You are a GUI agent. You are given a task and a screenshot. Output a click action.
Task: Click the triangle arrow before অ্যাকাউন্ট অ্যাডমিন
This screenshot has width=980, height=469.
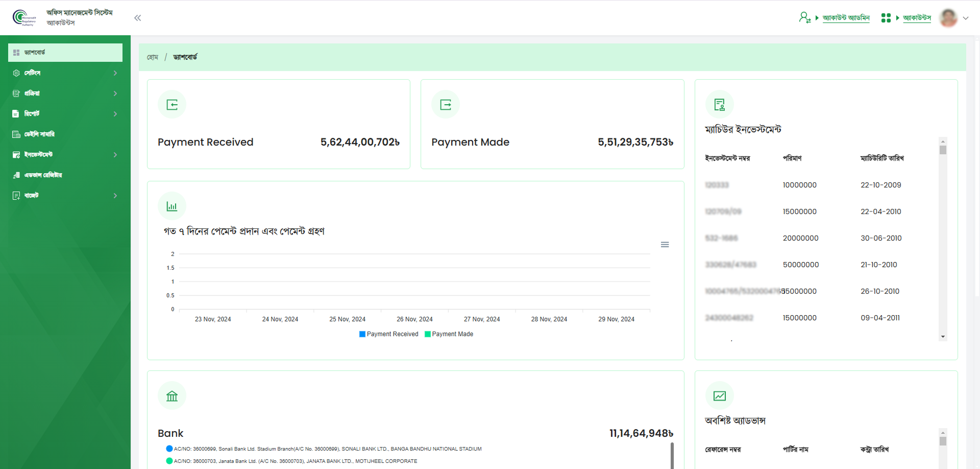point(817,18)
